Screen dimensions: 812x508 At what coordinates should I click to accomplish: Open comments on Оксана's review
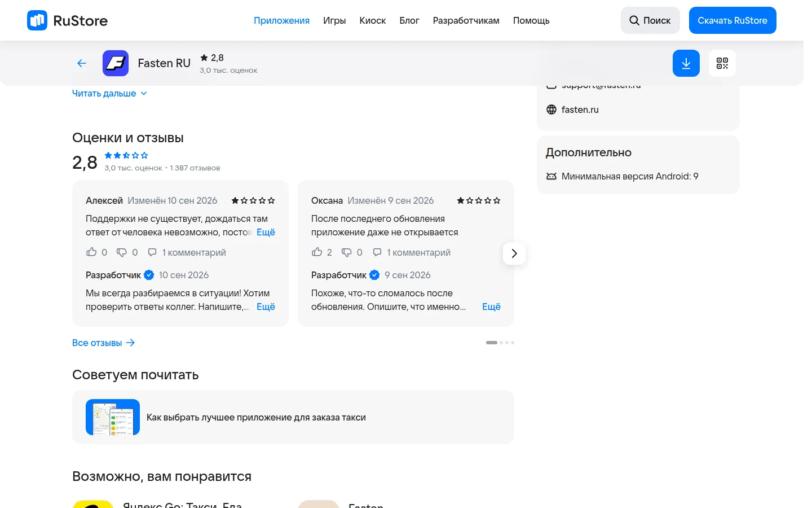[x=412, y=252]
